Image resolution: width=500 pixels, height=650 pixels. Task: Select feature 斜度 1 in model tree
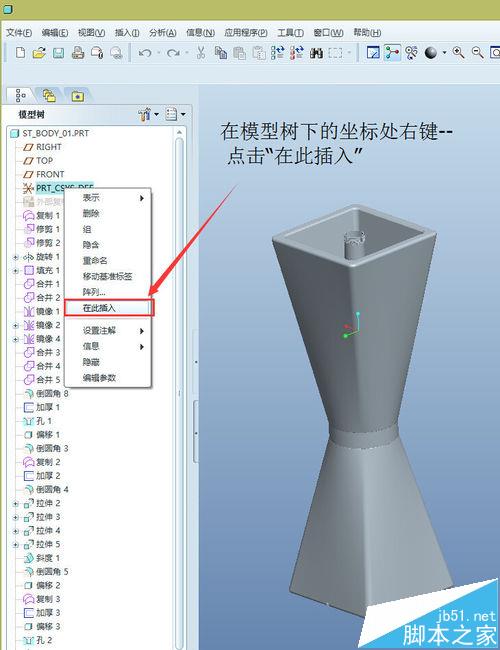(x=48, y=558)
